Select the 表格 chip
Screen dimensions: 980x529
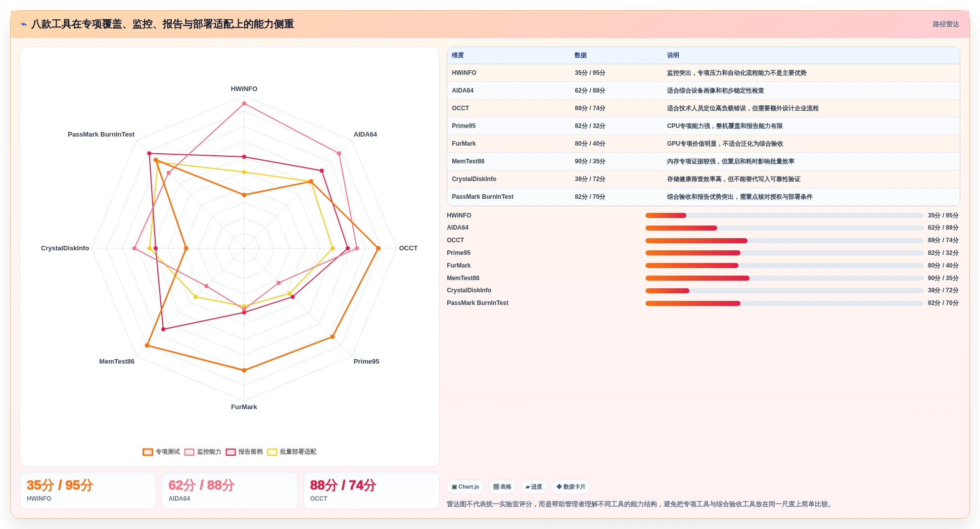tap(502, 487)
